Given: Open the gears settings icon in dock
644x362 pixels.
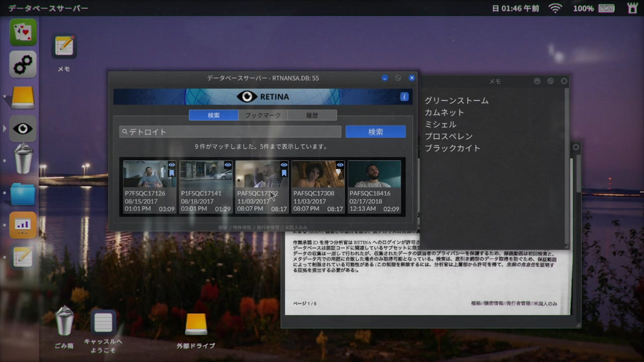Looking at the screenshot, I should [x=23, y=64].
